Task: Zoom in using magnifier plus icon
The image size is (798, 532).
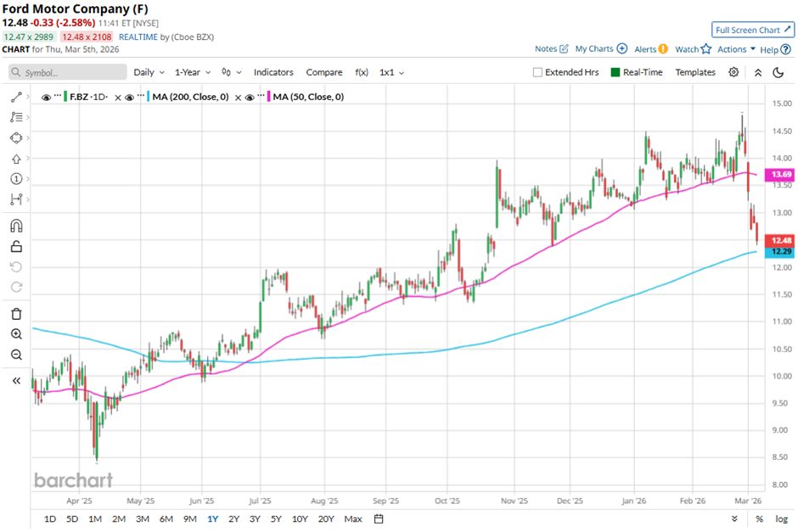Action: click(16, 334)
